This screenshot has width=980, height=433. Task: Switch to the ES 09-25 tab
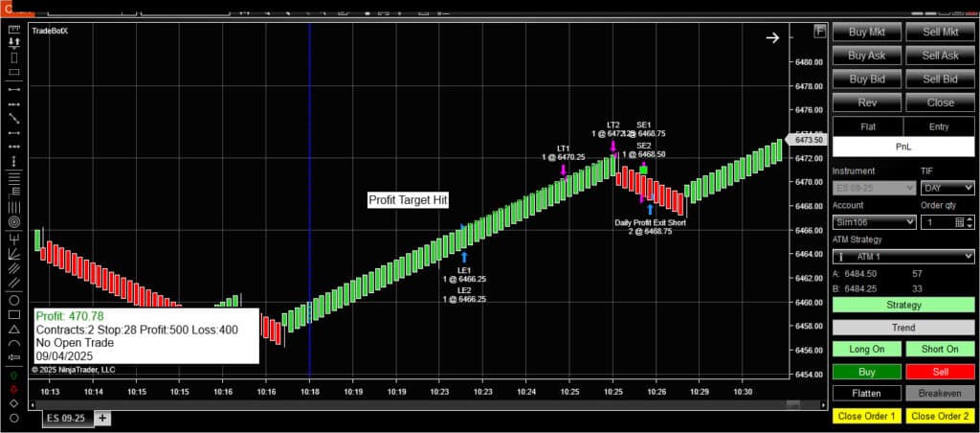69,418
